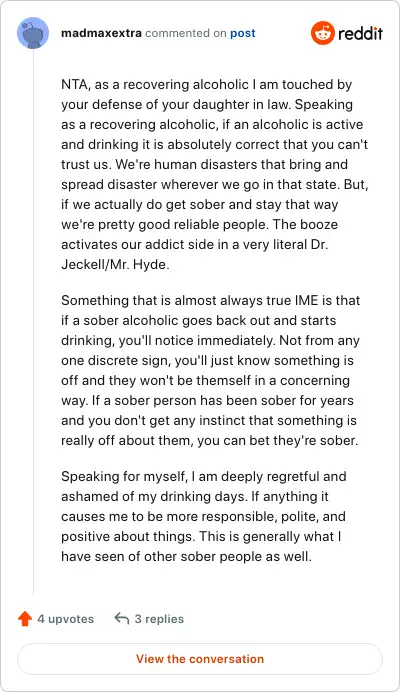
Task: Click the "commented on" header text
Action: point(186,33)
